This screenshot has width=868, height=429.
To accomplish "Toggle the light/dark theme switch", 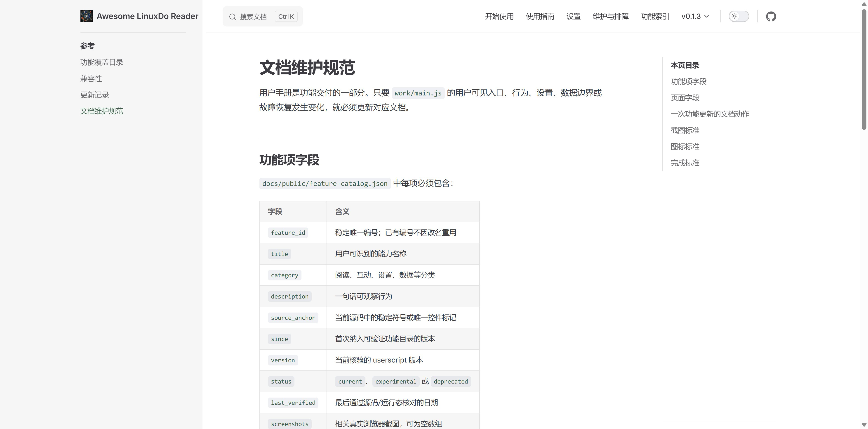I will (739, 16).
